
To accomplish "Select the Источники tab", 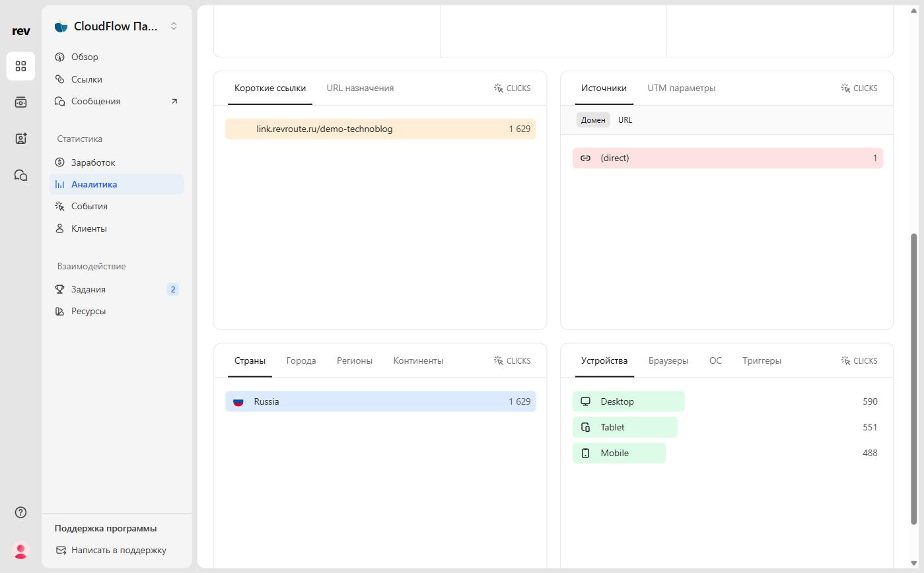I will 604,88.
